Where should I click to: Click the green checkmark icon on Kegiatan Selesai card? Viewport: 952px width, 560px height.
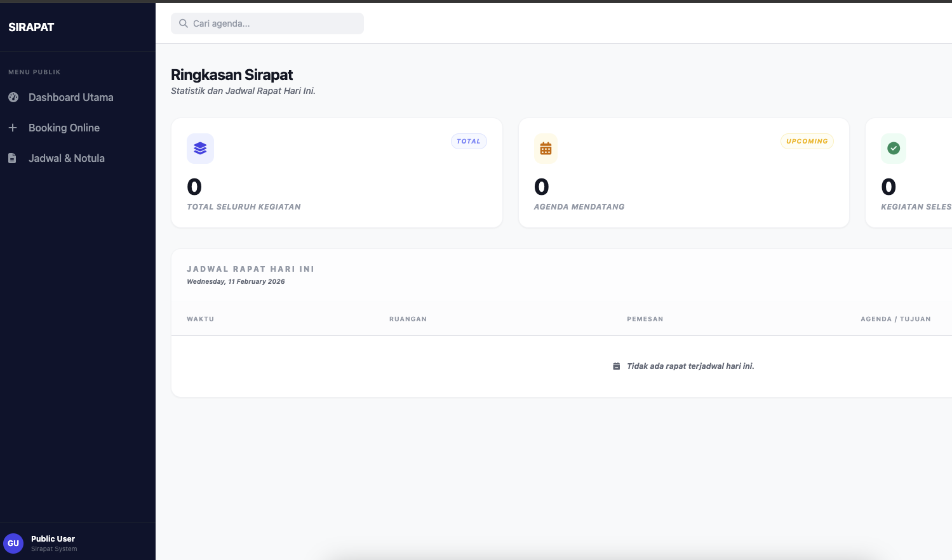pos(894,148)
